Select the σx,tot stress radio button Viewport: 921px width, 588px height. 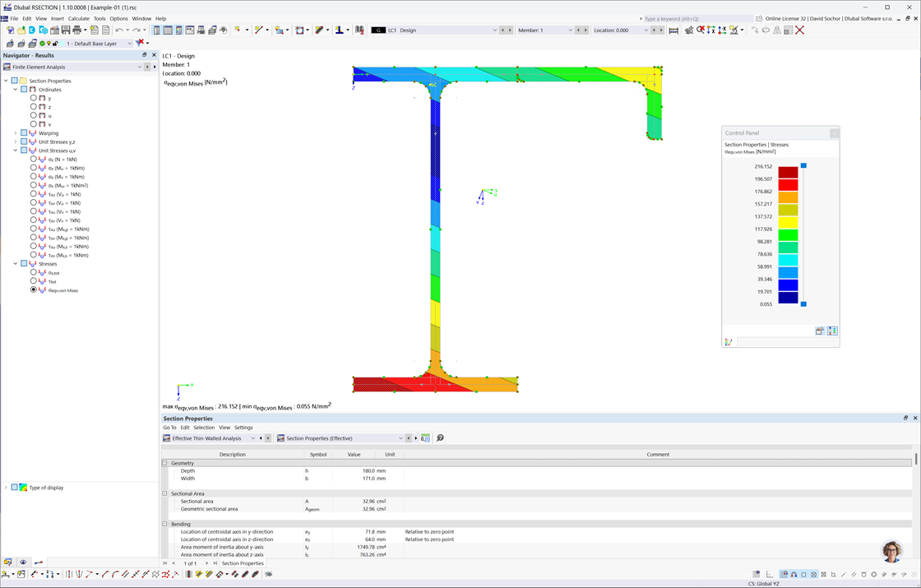(34, 272)
